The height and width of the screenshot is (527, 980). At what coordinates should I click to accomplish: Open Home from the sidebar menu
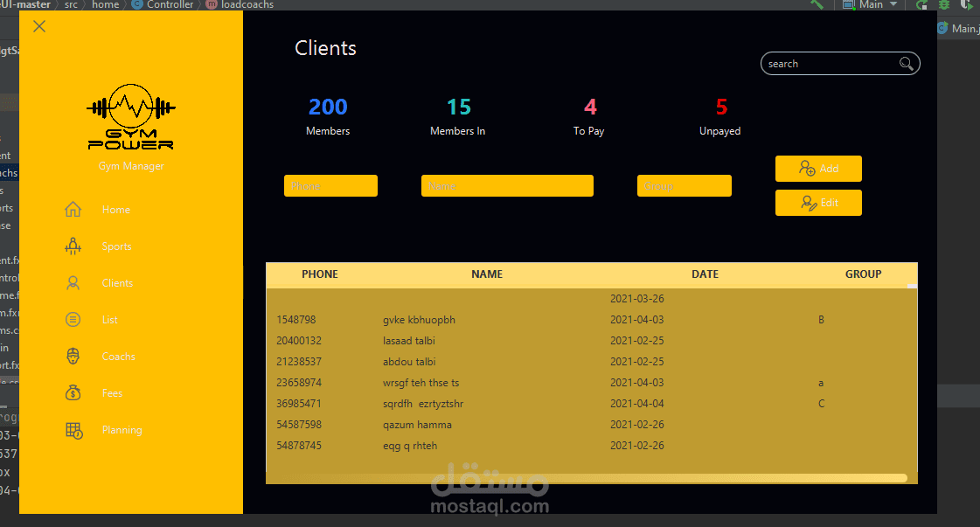click(116, 210)
